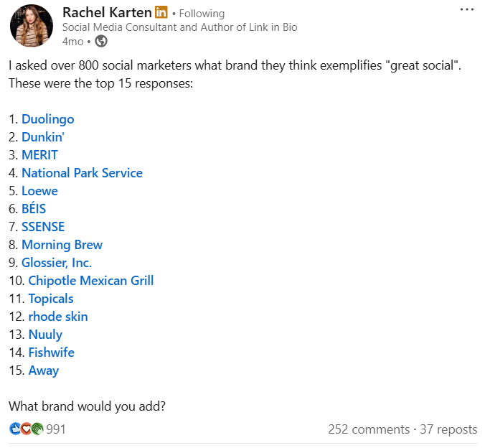Open Rachel Karten's profile name link
The width and height of the screenshot is (485, 448).
pos(107,13)
